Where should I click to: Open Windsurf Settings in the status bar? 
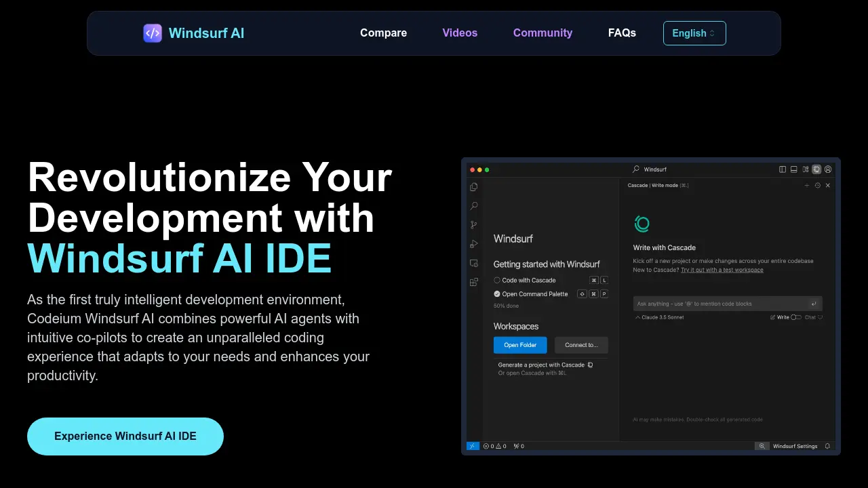click(795, 446)
